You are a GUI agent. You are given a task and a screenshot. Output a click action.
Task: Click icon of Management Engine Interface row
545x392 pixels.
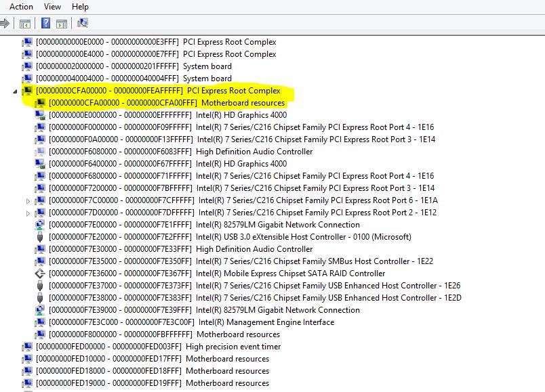pos(40,322)
